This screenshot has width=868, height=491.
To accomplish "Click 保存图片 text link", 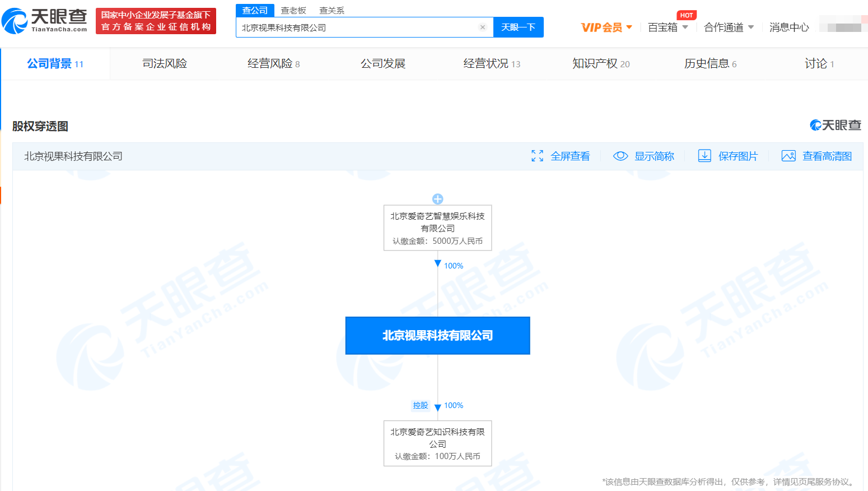I will 738,156.
